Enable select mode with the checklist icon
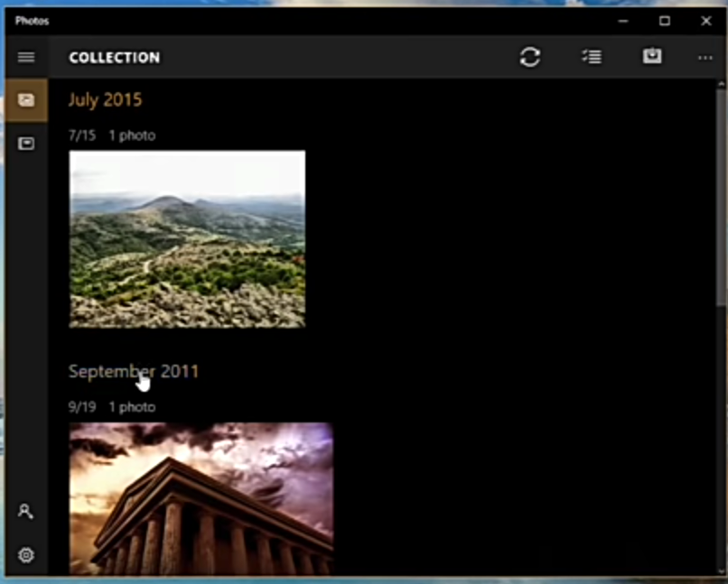This screenshot has width=728, height=584. point(592,57)
